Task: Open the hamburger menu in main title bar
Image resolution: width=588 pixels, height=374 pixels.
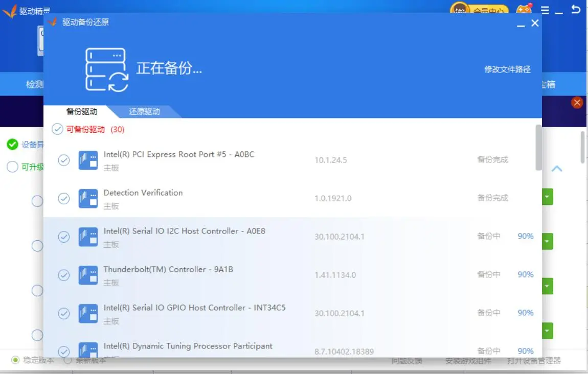Action: [545, 10]
